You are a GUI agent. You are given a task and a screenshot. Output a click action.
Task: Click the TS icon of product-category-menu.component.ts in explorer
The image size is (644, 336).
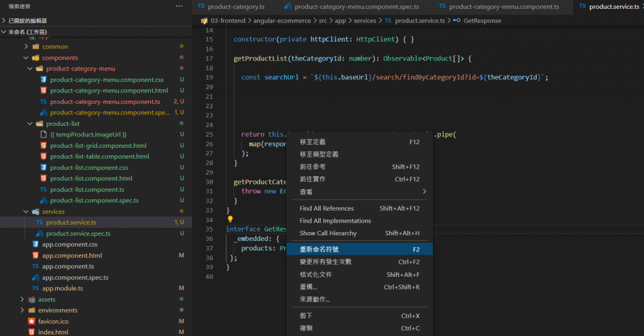[43, 101]
